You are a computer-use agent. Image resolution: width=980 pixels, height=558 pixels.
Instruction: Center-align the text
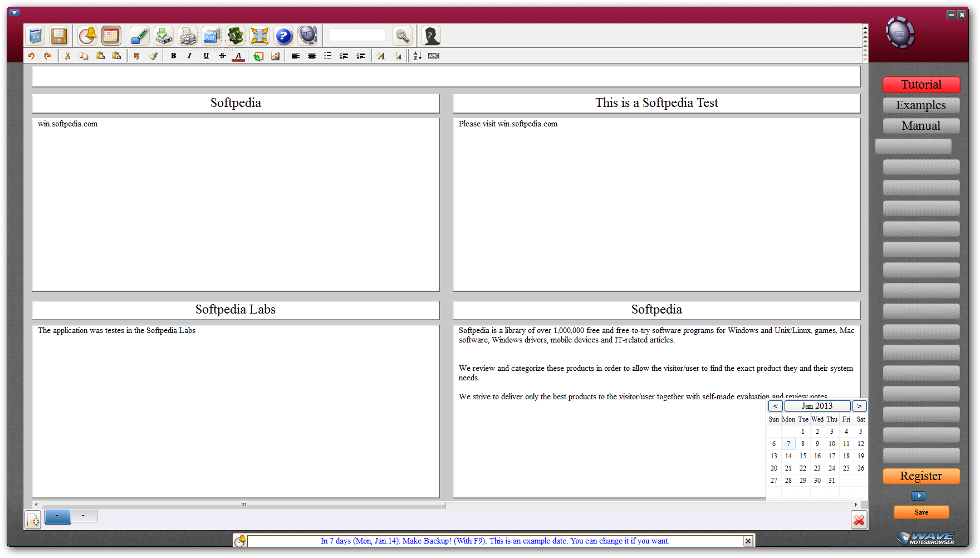coord(312,56)
